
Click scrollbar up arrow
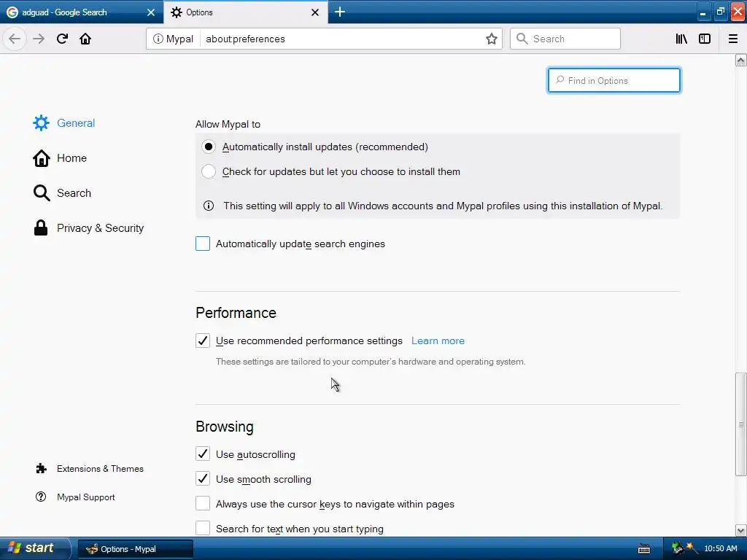point(741,60)
